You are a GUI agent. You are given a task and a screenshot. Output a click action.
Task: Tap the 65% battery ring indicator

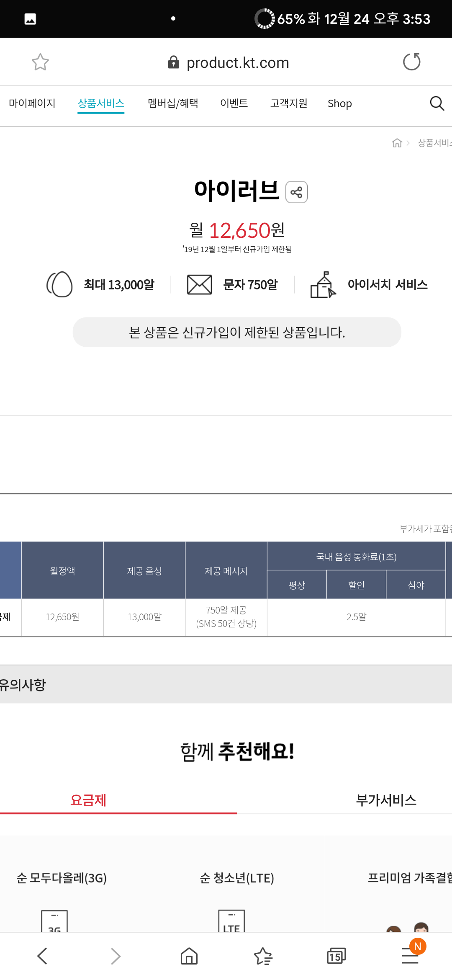[264, 19]
